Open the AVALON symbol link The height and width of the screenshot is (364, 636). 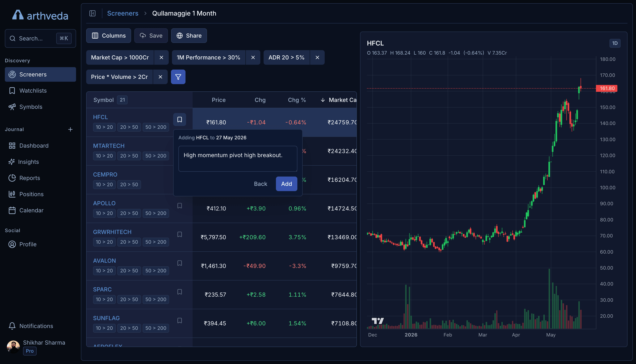tap(104, 261)
